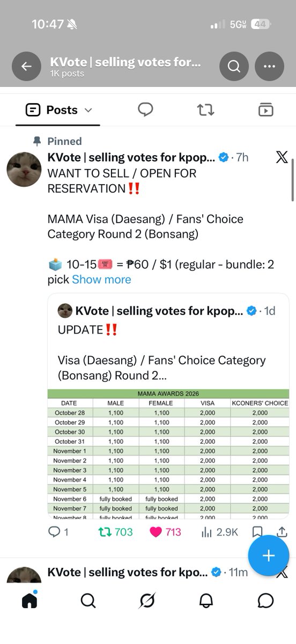Switch to the Replies tab icon
This screenshot has height=644, width=296.
(145, 110)
